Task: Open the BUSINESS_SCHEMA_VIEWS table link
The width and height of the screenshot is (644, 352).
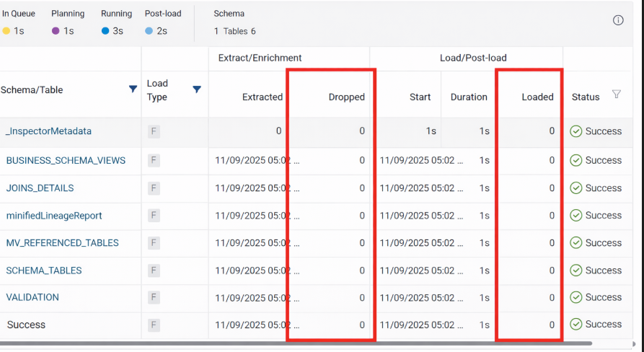Action: (66, 160)
